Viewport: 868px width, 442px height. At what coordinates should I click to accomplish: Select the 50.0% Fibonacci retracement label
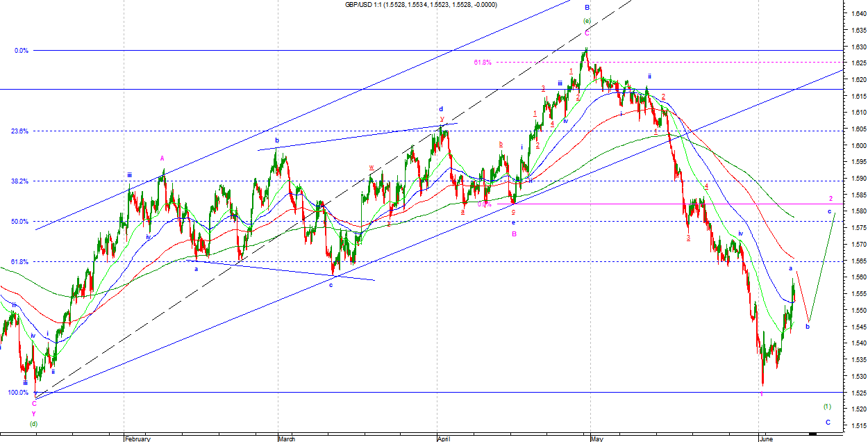pos(19,222)
